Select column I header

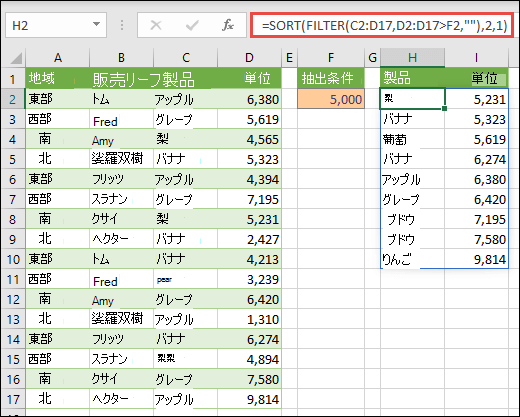476,58
